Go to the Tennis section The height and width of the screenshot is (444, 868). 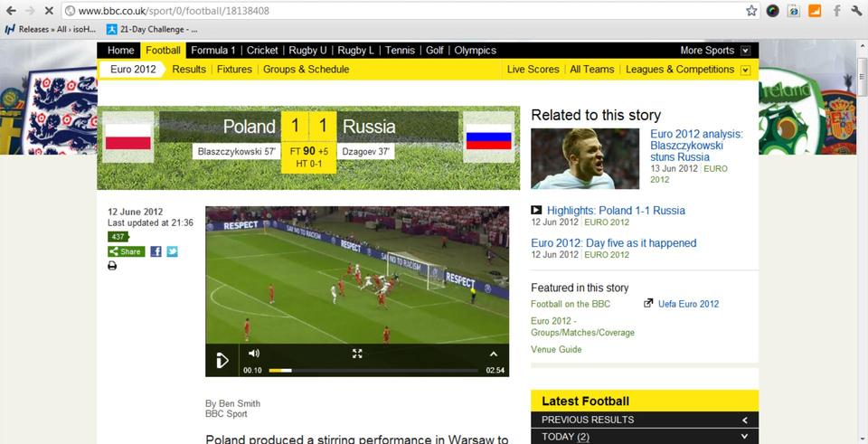point(400,51)
